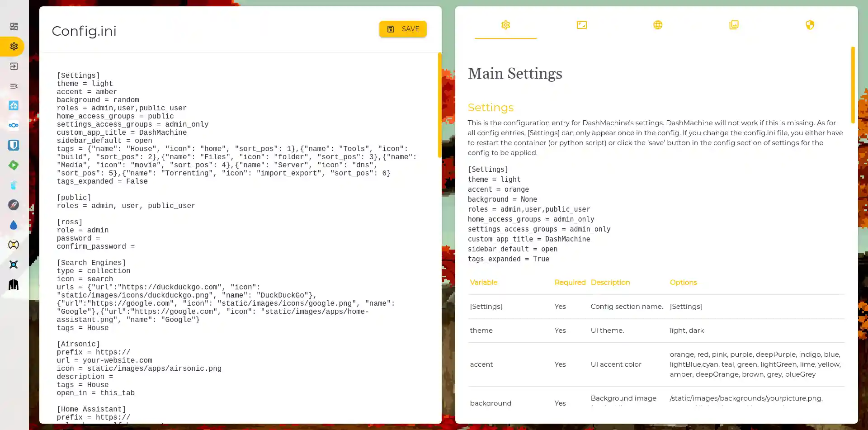Click the green play app icon

pyautogui.click(x=14, y=165)
